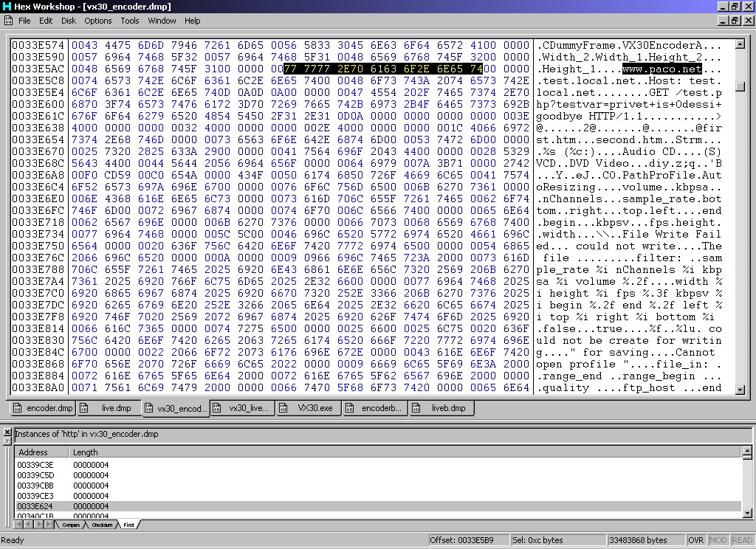Click the document icon in the menu bar

pos(8,20)
